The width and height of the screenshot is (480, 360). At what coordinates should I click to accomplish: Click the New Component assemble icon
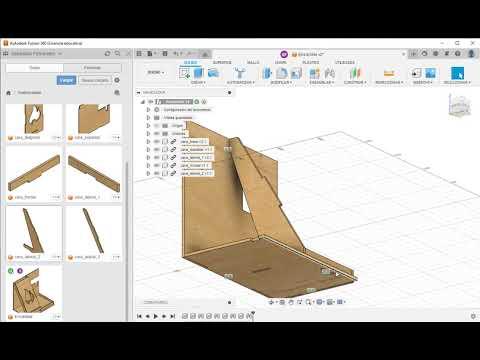point(314,73)
